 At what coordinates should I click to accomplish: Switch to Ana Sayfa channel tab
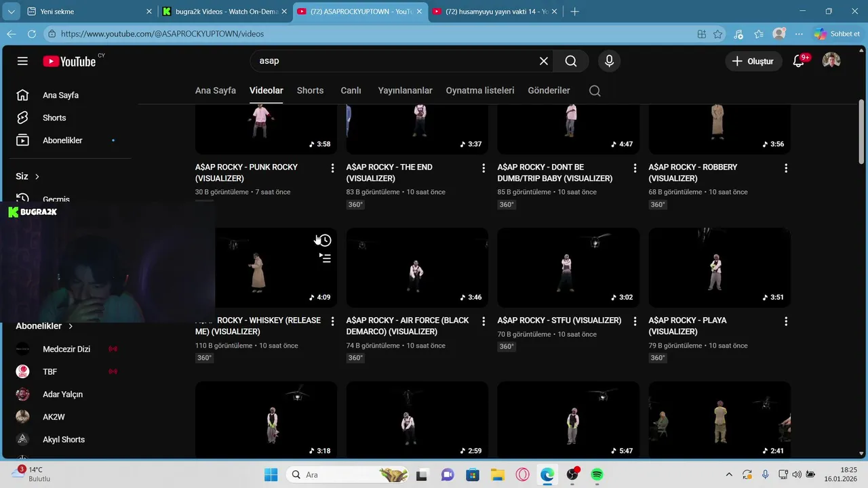click(x=216, y=91)
